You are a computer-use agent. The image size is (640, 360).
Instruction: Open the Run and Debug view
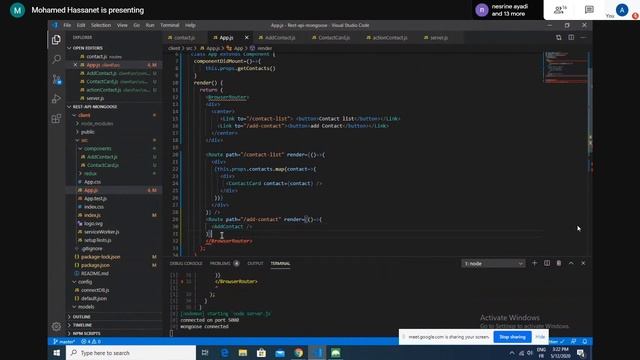56,99
